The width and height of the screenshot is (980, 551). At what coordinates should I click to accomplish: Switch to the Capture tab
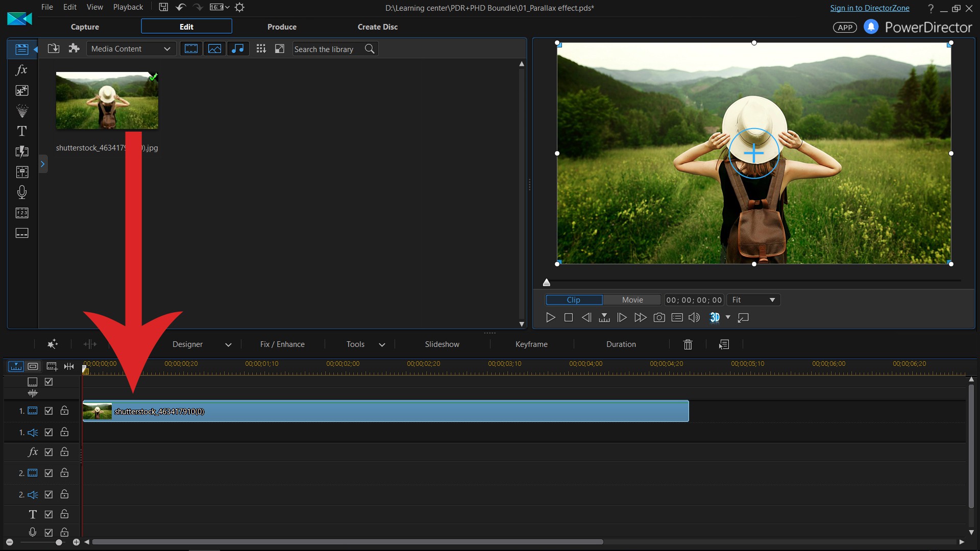pyautogui.click(x=85, y=27)
